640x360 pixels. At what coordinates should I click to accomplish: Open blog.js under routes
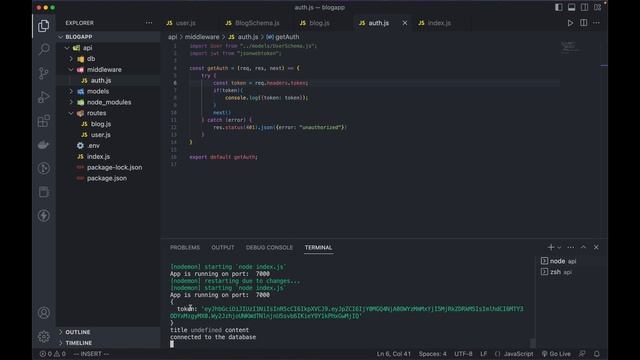108,124
